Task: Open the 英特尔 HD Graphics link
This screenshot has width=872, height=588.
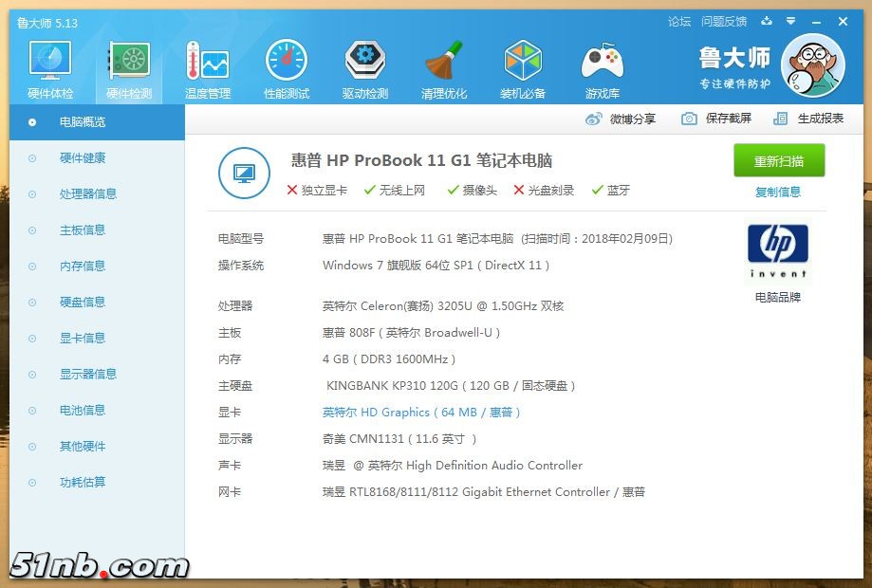Action: [421, 413]
